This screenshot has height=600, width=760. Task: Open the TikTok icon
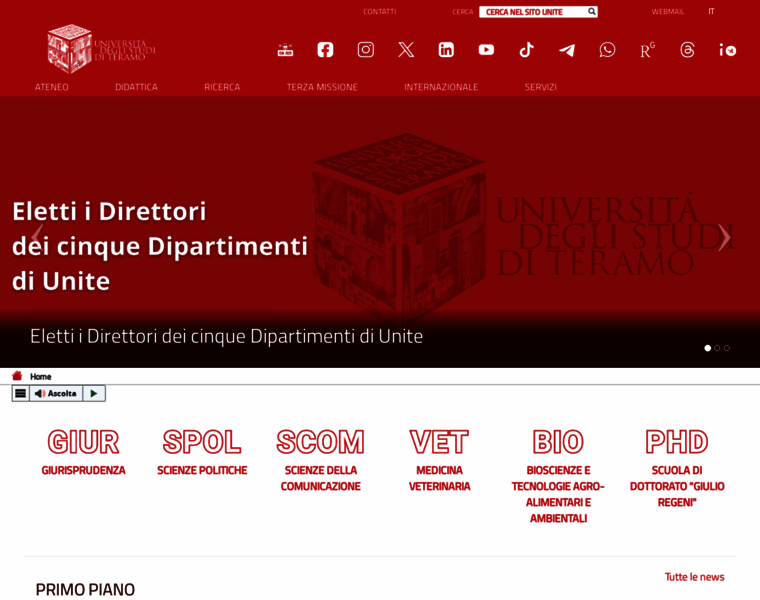click(526, 49)
